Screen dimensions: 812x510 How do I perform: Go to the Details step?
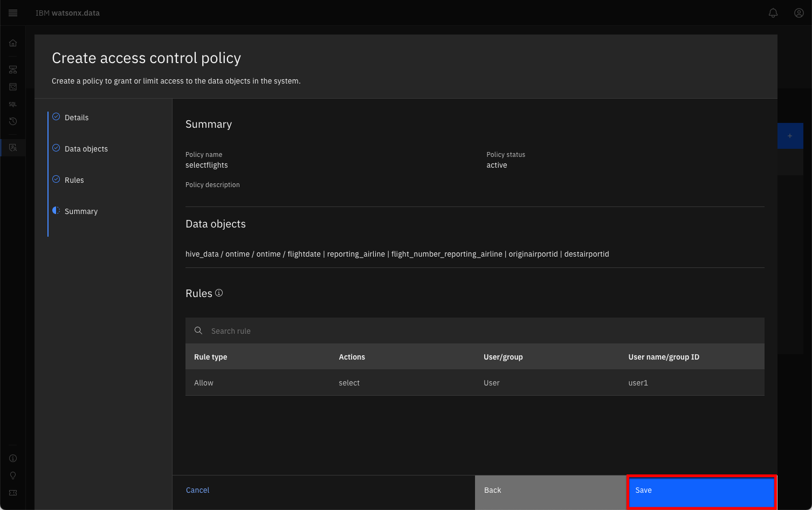pyautogui.click(x=77, y=118)
